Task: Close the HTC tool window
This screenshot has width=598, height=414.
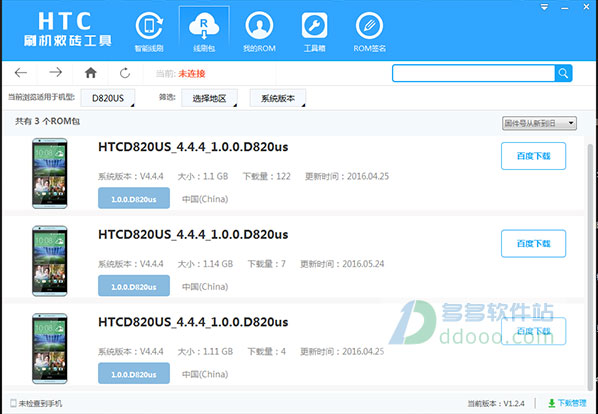Action: (x=587, y=7)
